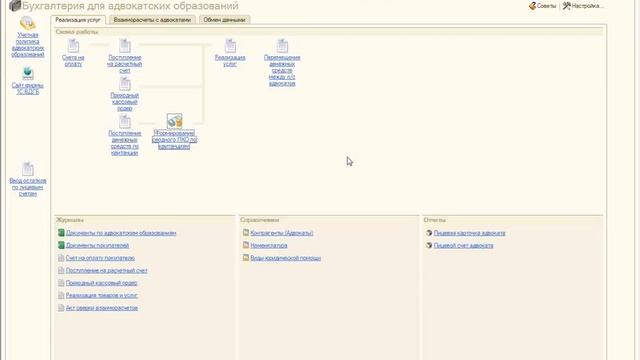
Task: Open Лицевая карточка адвоката report link
Action: (469, 233)
